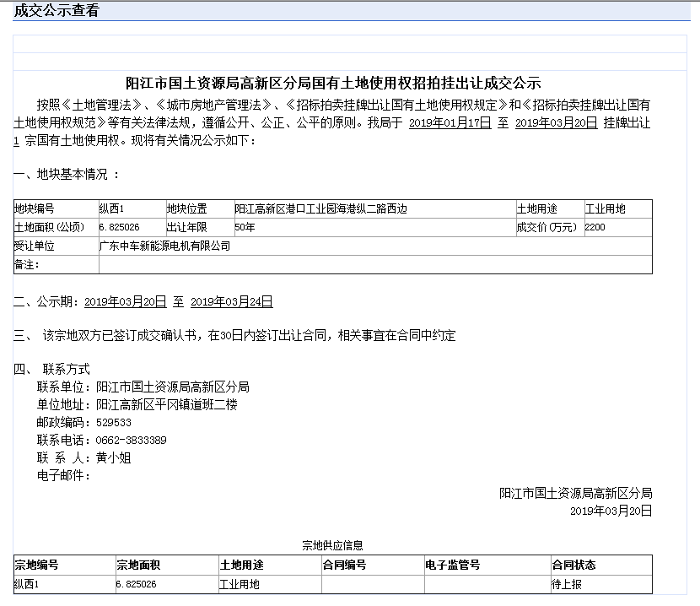Click the publicity end date 2019年03月24日
This screenshot has height=606, width=700.
coord(231,301)
